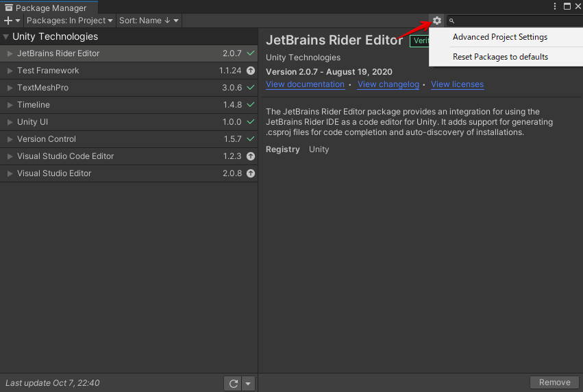The width and height of the screenshot is (583, 392).
Task: Click the Remove button
Action: point(554,382)
